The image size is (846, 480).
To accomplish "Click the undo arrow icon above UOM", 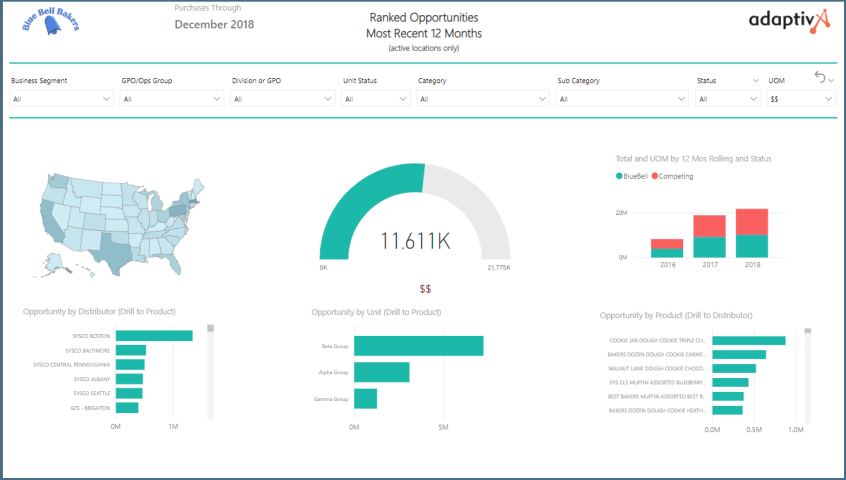I will (820, 78).
